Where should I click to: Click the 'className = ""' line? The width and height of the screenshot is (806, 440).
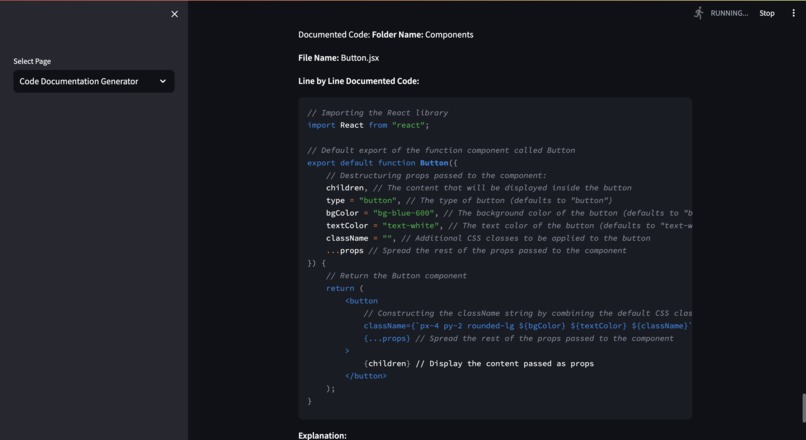point(488,238)
